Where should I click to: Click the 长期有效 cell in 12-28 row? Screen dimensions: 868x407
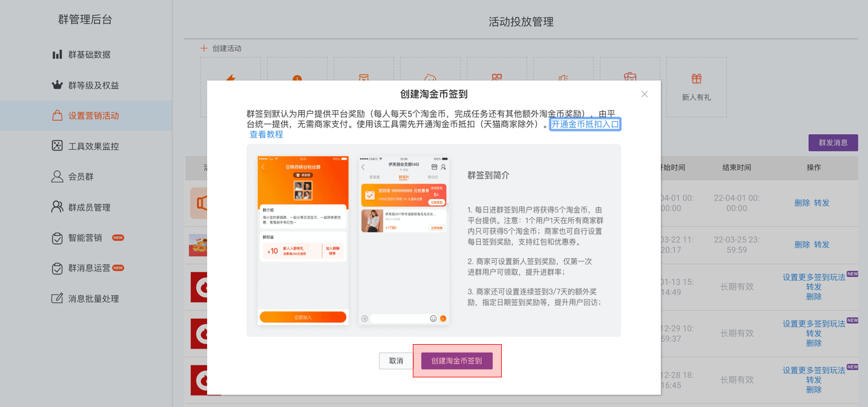coord(737,380)
